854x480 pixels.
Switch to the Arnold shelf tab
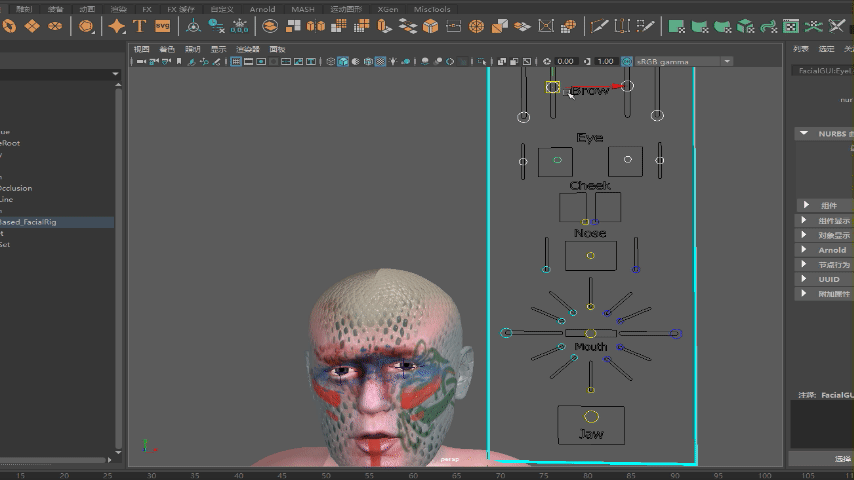point(262,9)
